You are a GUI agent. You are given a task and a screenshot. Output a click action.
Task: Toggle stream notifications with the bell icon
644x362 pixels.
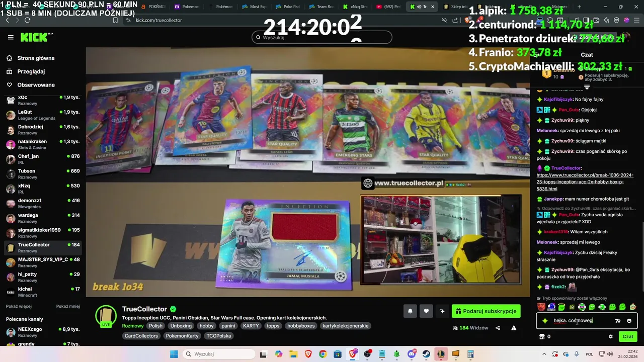[x=410, y=311]
